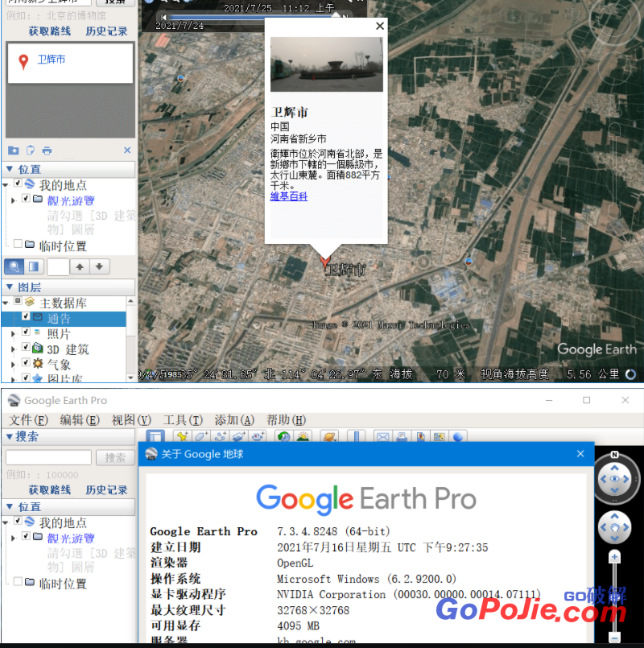Collapse the upper 位置 panel header
Image resolution: width=644 pixels, height=648 pixels.
coord(68,169)
